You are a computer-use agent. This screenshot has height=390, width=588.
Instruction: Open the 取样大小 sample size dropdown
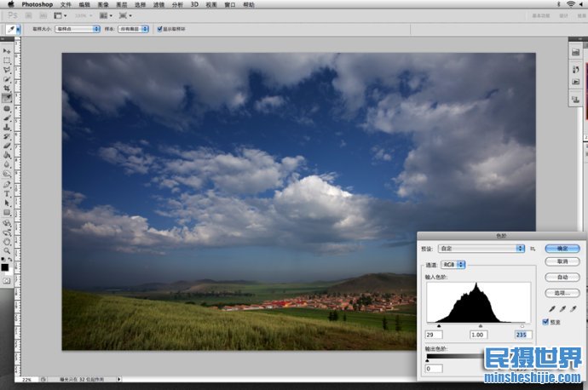point(78,29)
